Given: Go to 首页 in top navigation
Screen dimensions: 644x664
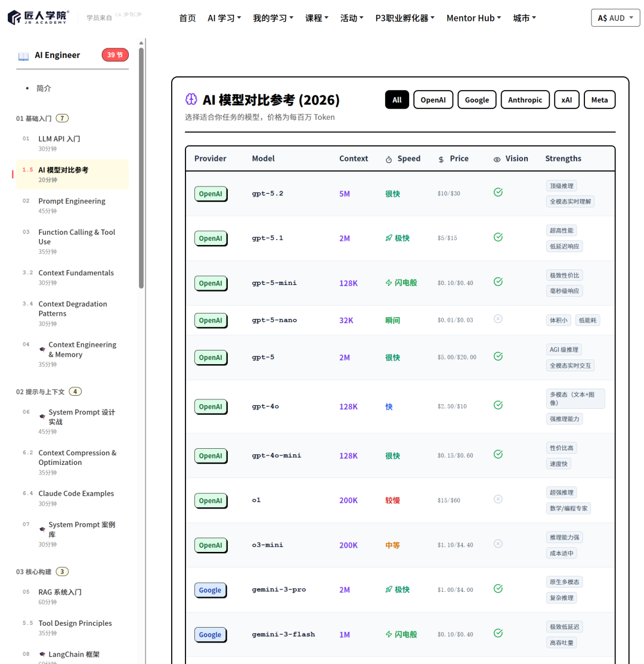Looking at the screenshot, I should point(187,18).
